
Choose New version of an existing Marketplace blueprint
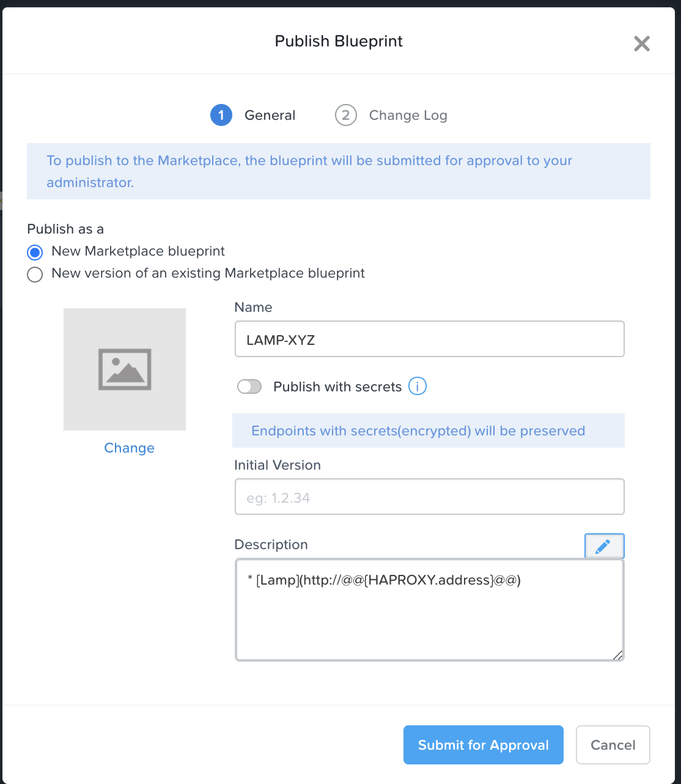(35, 274)
